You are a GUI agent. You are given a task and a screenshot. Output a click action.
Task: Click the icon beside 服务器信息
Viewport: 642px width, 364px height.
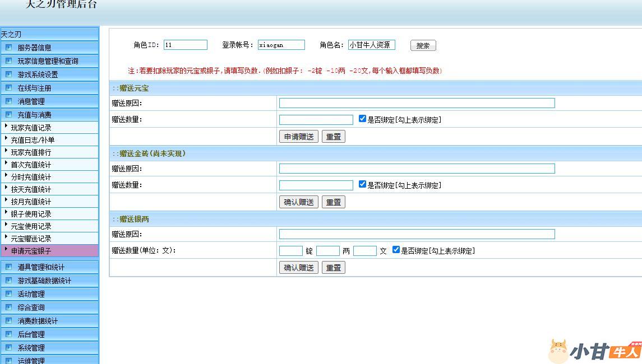tap(8, 48)
